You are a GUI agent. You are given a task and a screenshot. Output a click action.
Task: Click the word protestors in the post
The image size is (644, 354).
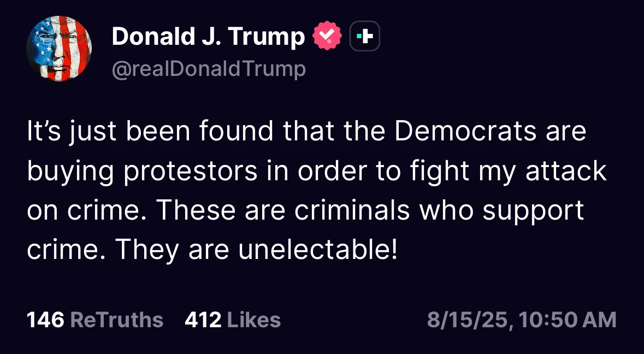click(191, 172)
